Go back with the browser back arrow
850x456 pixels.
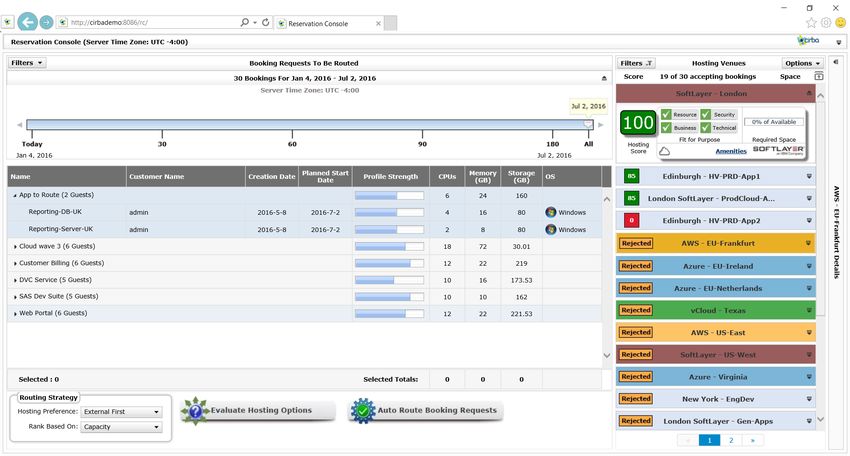pyautogui.click(x=28, y=22)
